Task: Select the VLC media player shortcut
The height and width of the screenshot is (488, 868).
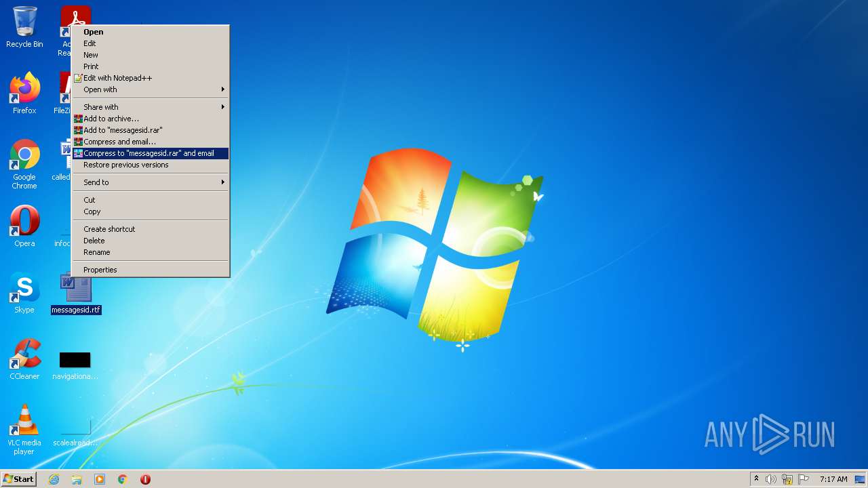Action: coord(24,430)
